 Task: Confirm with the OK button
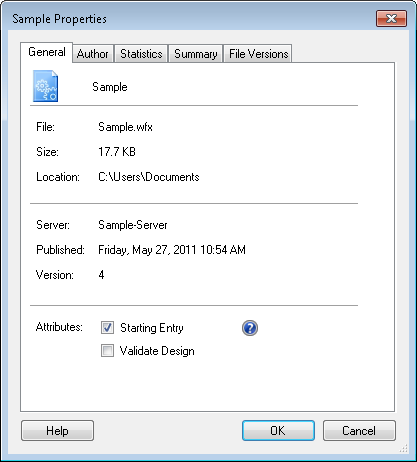pyautogui.click(x=278, y=431)
